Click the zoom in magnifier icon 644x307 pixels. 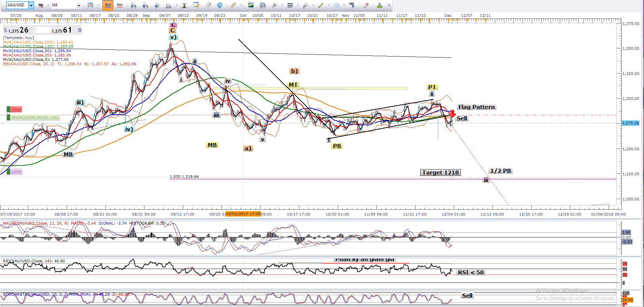click(134, 5)
